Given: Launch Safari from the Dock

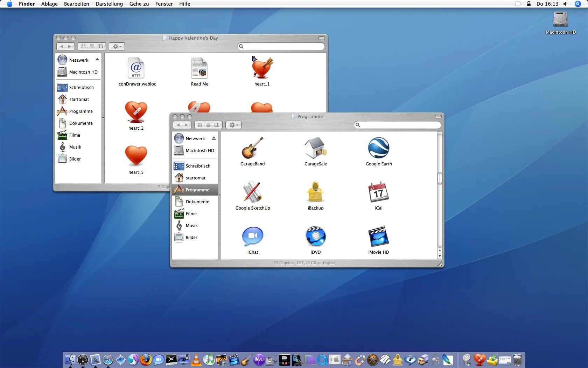Looking at the screenshot, I should pyautogui.click(x=108, y=360).
